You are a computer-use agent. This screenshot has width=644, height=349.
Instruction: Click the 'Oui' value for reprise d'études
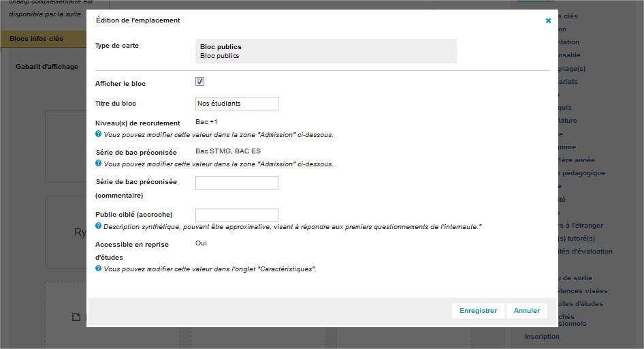[x=201, y=243]
